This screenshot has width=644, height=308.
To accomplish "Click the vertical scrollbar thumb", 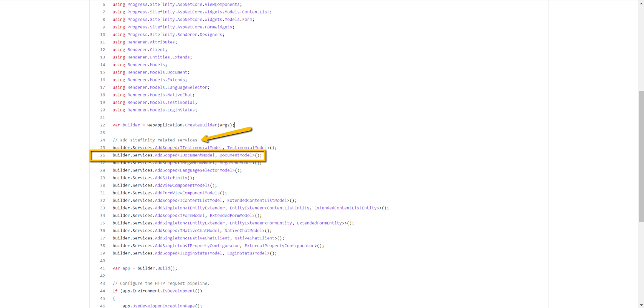I will click(x=641, y=156).
